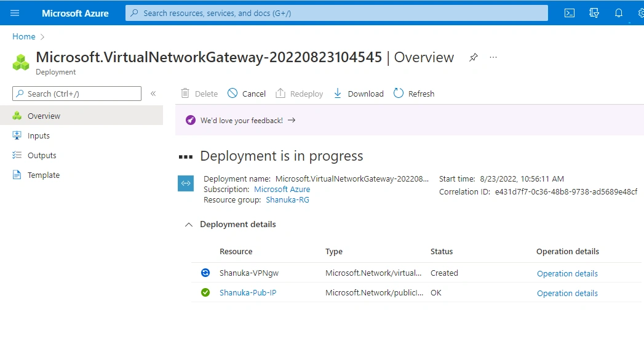Viewport: 644px width, 349px height.
Task: Click the Microsoft Azure portal logo text
Action: pyautogui.click(x=75, y=13)
